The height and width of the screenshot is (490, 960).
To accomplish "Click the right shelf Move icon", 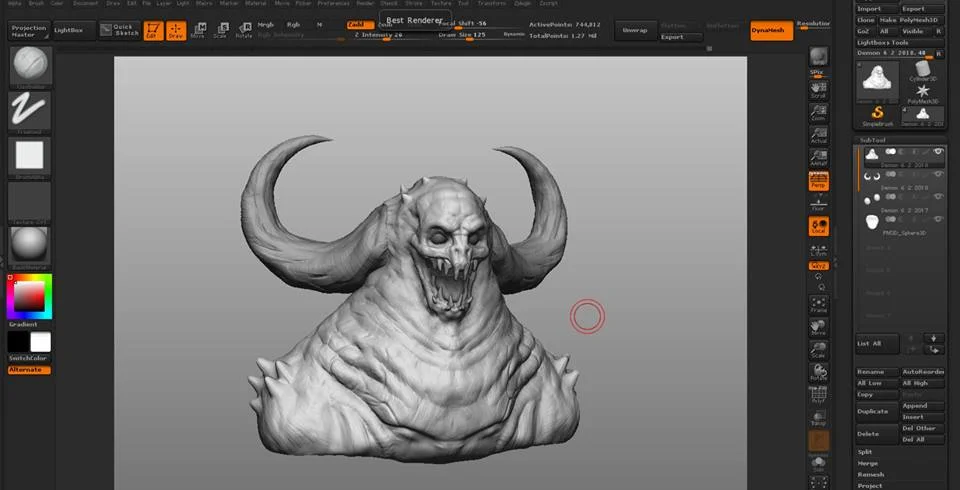I will [x=819, y=328].
